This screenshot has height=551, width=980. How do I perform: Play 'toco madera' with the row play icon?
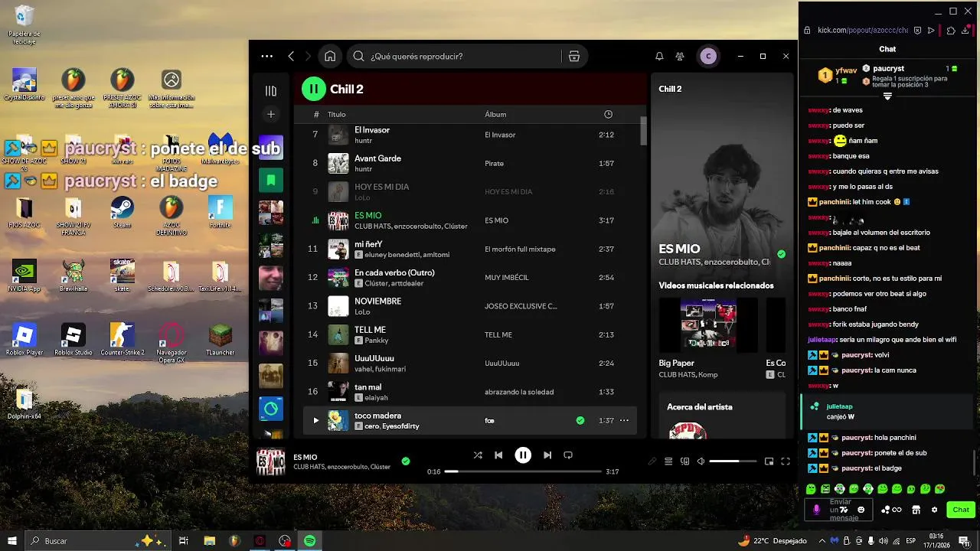tap(315, 420)
